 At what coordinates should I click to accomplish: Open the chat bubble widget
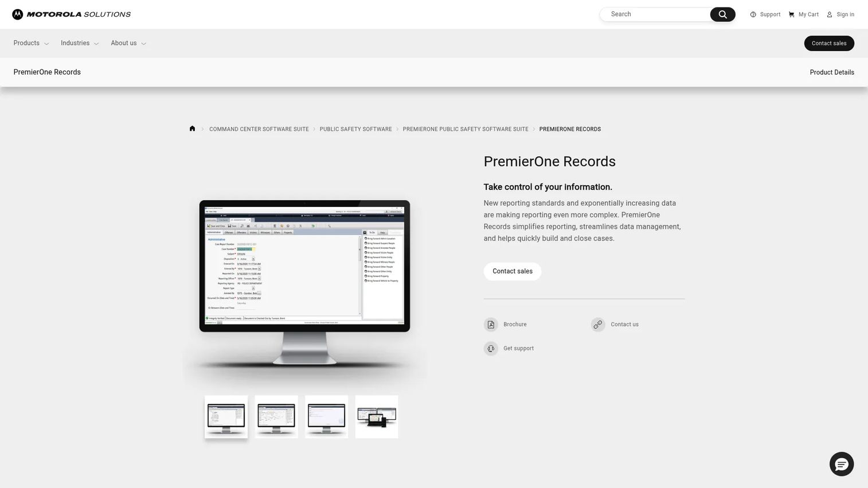pyautogui.click(x=842, y=464)
